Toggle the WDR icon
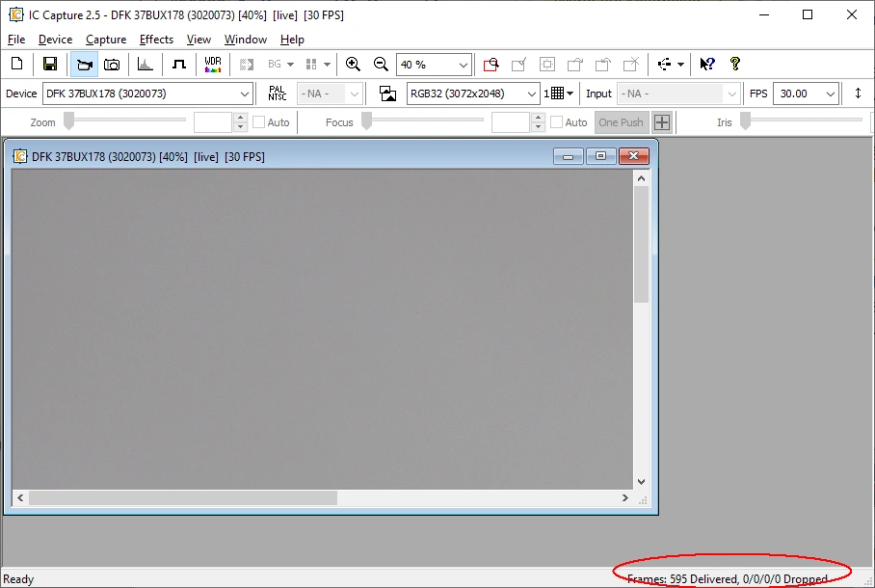Viewport: 875px width, 588px height. 213,65
